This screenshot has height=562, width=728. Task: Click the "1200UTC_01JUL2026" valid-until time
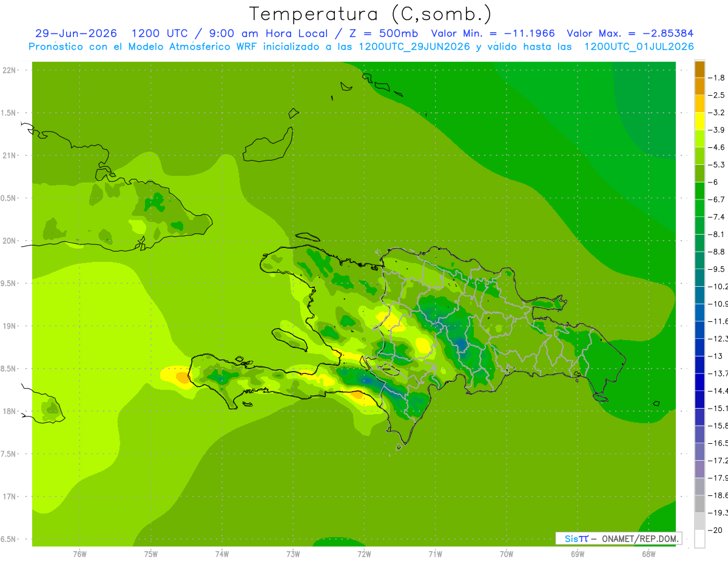pos(639,47)
